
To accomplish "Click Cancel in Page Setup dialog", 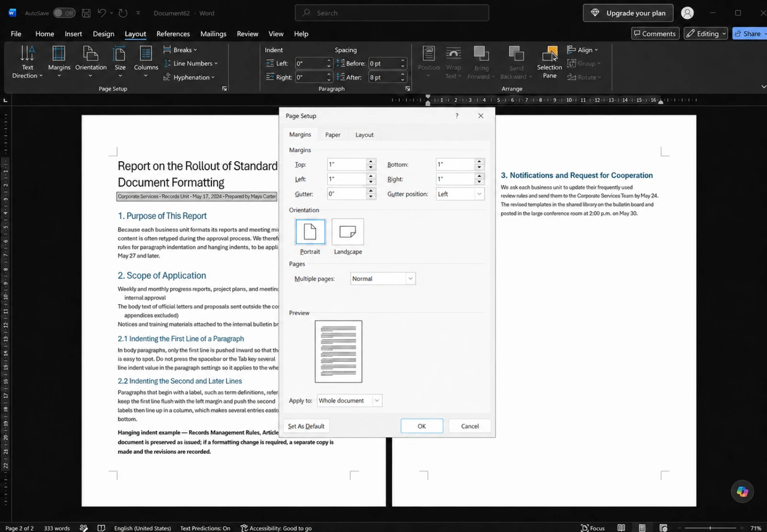I will (x=470, y=426).
